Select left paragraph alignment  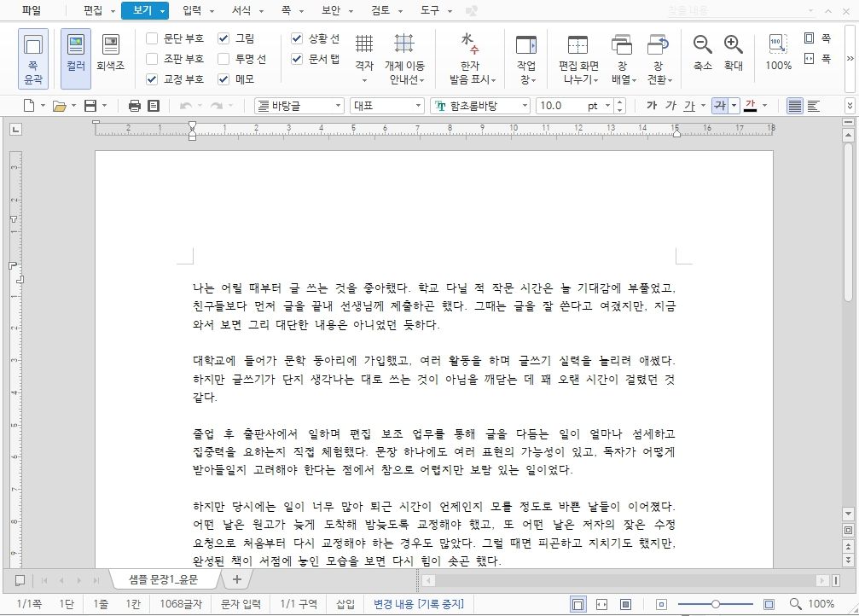click(814, 106)
